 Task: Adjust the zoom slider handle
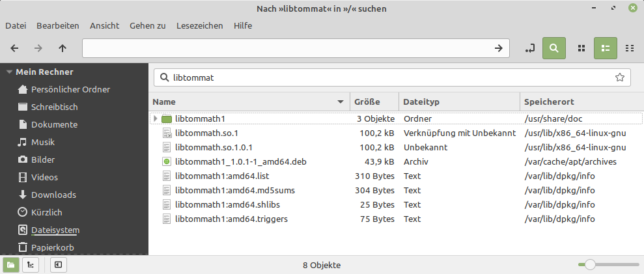tap(590, 265)
